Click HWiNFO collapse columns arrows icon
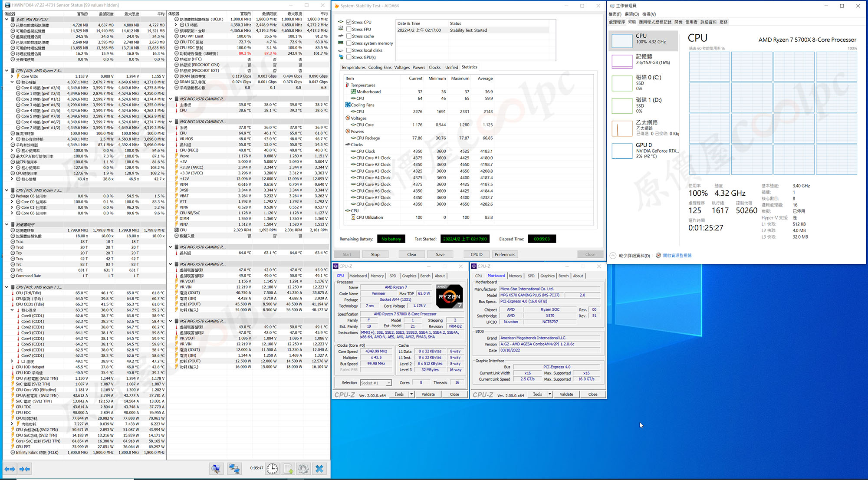The image size is (868, 480). (x=25, y=469)
